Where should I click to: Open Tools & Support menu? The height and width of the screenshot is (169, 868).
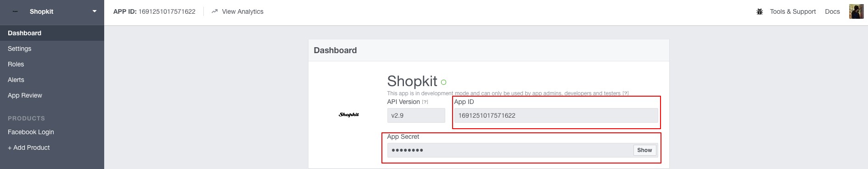coord(793,11)
